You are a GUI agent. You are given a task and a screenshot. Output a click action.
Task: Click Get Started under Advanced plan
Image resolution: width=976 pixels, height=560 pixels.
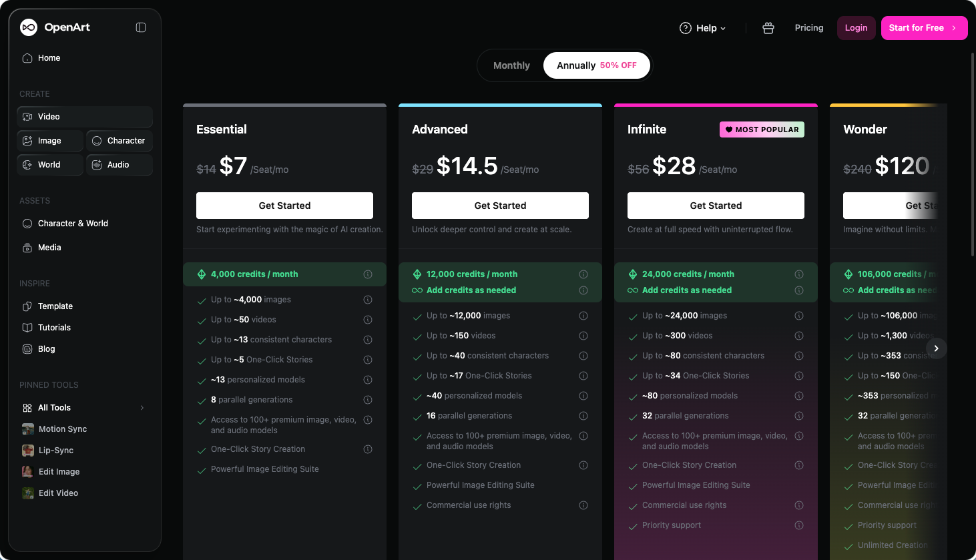[500, 206]
